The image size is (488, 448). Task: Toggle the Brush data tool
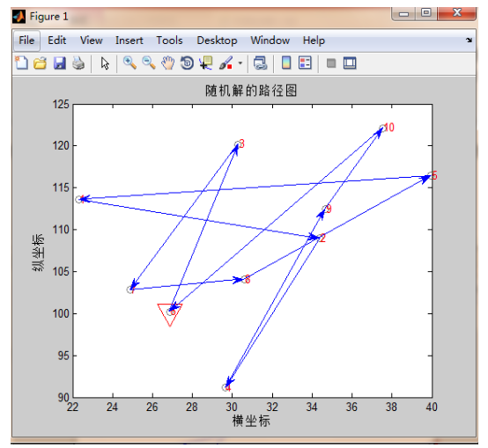click(226, 63)
